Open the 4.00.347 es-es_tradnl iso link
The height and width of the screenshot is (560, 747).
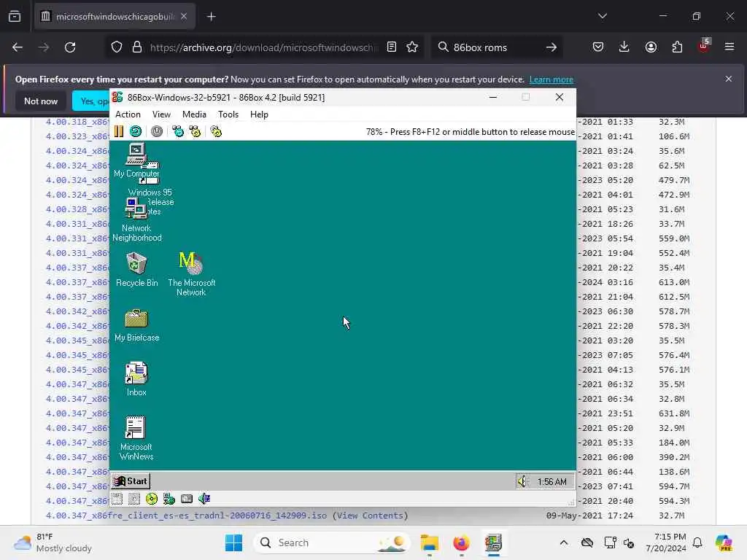click(186, 516)
